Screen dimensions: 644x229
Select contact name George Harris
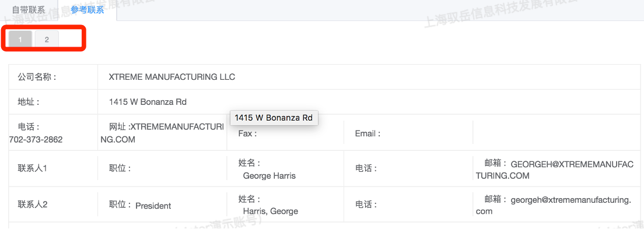(x=269, y=175)
